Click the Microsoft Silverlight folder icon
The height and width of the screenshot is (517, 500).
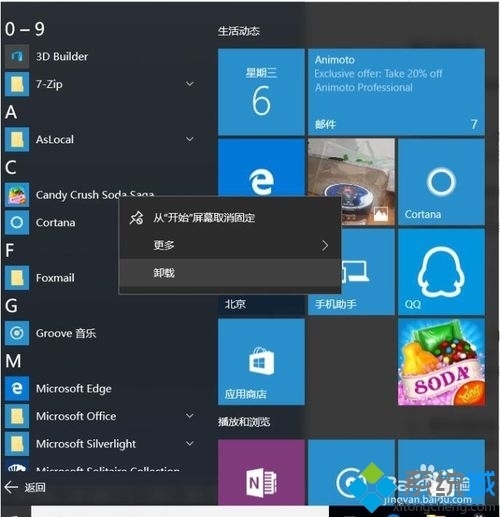click(17, 444)
